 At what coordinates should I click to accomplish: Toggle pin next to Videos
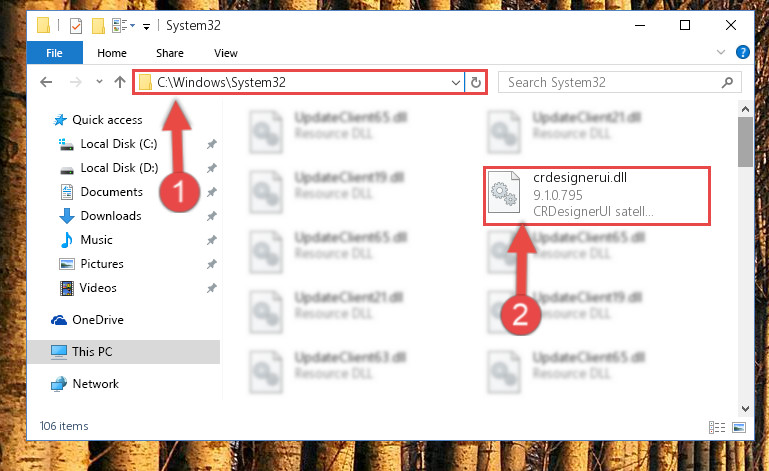coord(211,288)
